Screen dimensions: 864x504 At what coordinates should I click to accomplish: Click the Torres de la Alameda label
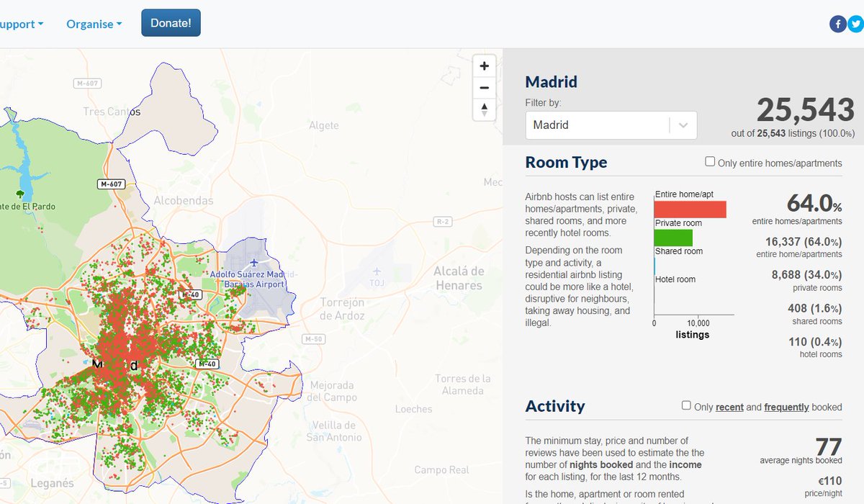[463, 384]
